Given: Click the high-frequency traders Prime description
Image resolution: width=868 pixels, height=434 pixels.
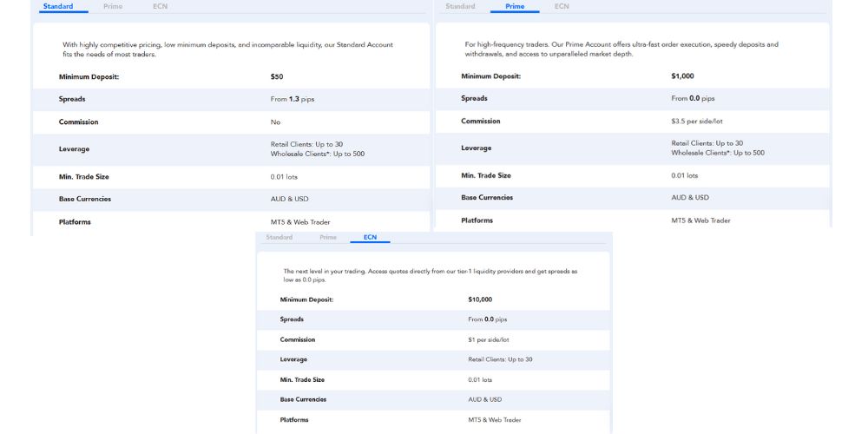Looking at the screenshot, I should tap(621, 49).
